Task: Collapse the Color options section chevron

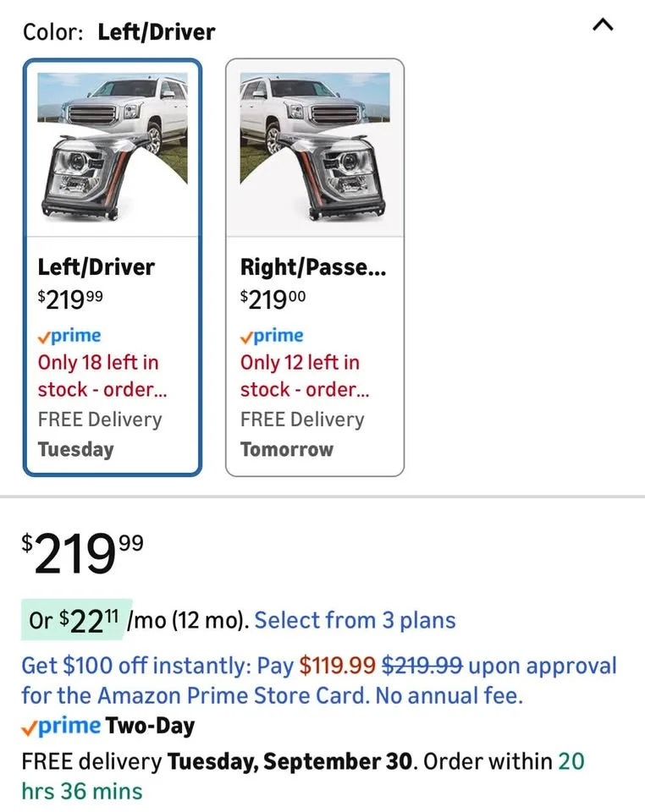Action: tap(603, 25)
